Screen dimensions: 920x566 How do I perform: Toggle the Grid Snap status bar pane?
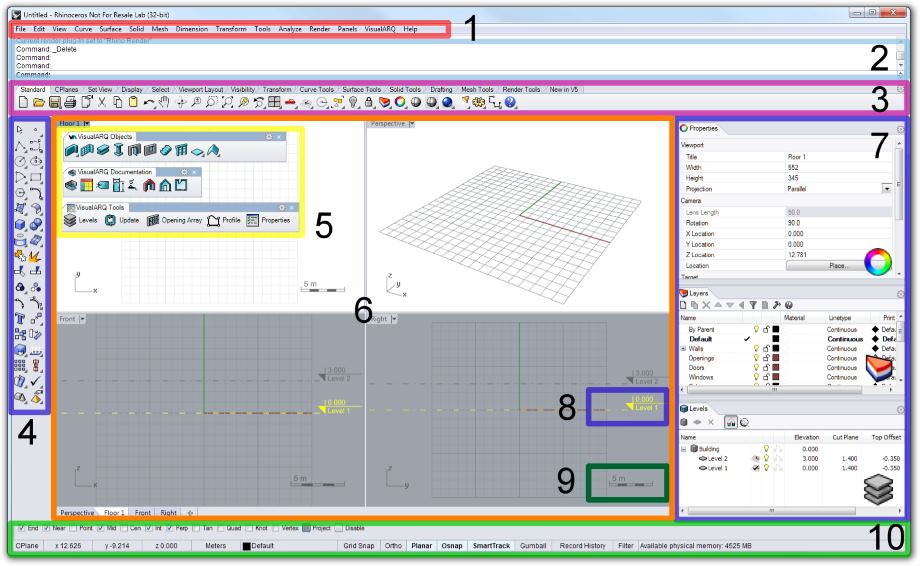coord(358,546)
